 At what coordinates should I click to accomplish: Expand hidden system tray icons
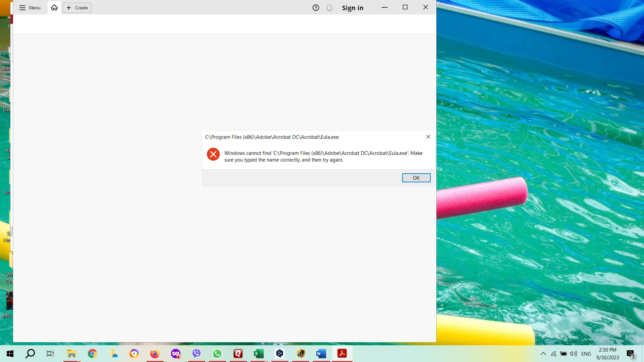point(543,354)
